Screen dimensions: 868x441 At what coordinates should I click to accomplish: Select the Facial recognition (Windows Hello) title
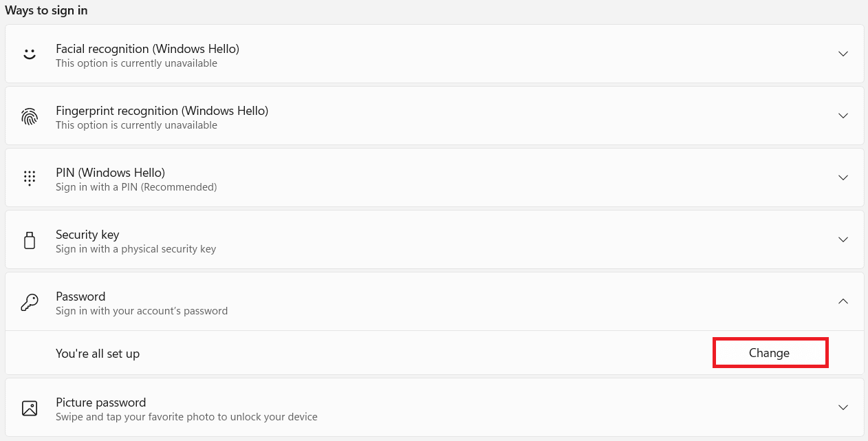coord(147,49)
